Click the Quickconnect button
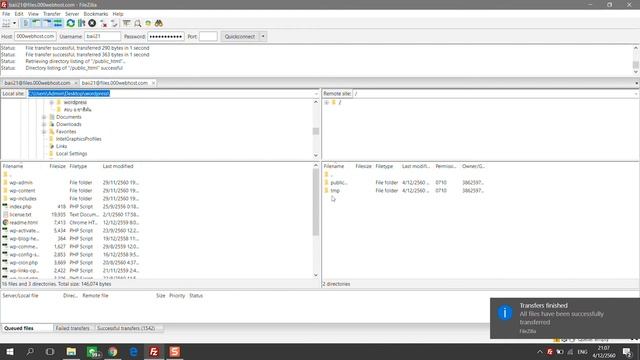The image size is (640, 360). (240, 36)
